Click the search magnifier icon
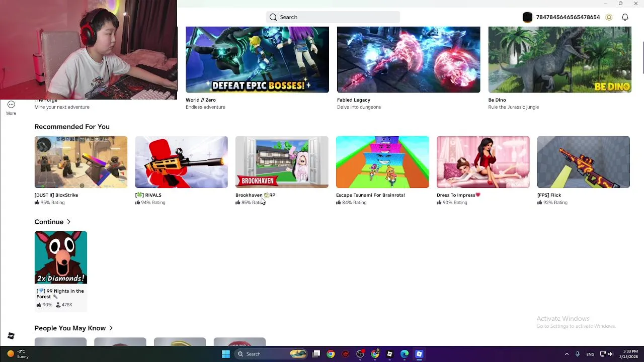This screenshot has width=644, height=362. click(x=273, y=17)
